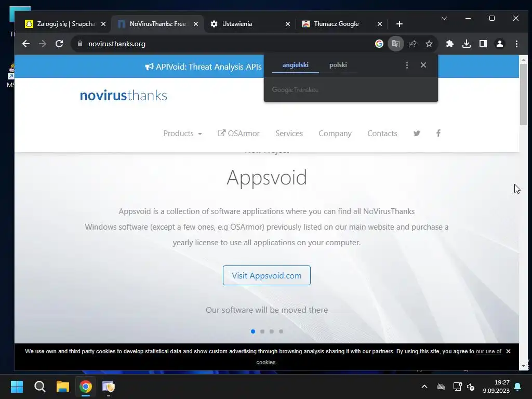532x399 pixels.
Task: Close the Ustawienia tab
Action: pyautogui.click(x=288, y=24)
